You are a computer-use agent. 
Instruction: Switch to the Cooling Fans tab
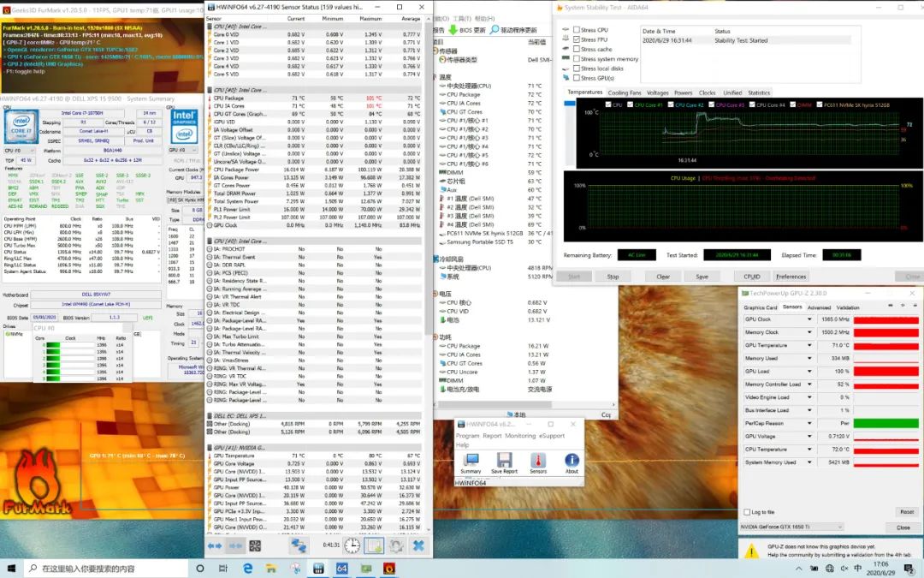[624, 92]
